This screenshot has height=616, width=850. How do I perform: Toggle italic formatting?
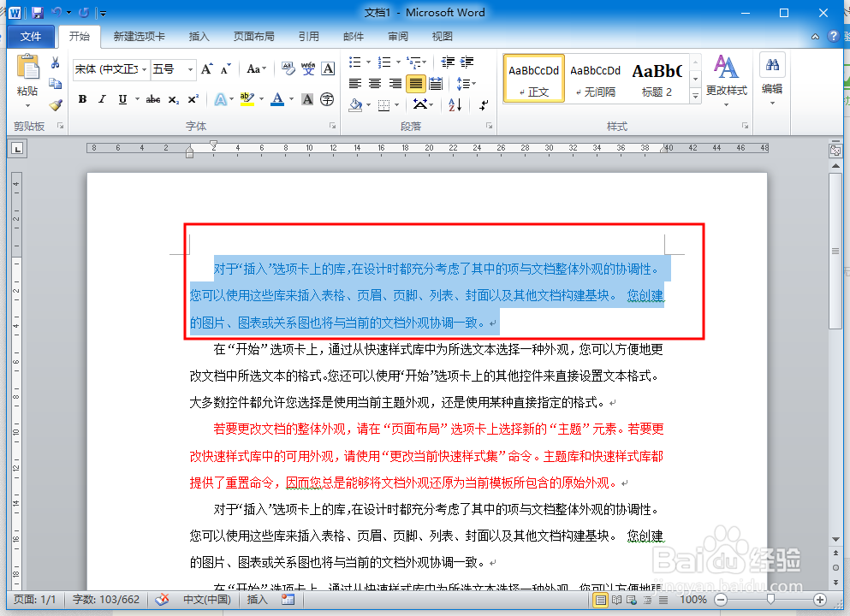pyautogui.click(x=103, y=99)
